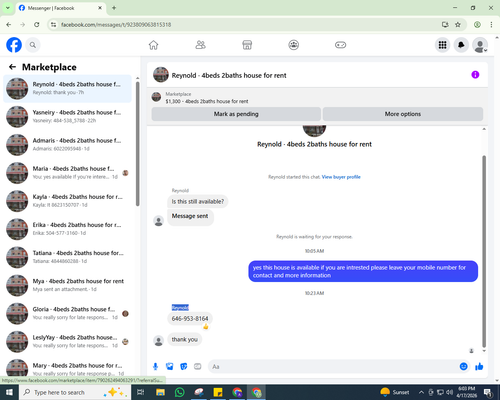
Task: Record a voice clip with microphone icon
Action: 155,367
